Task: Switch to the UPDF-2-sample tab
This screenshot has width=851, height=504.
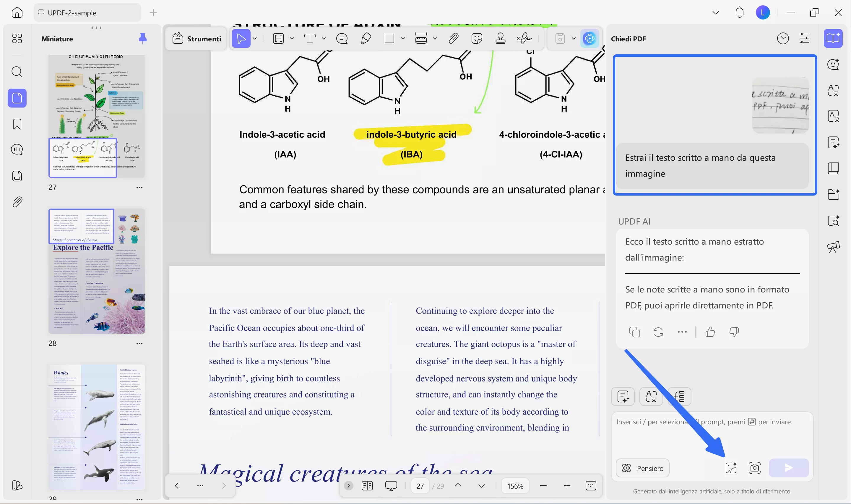Action: pyautogui.click(x=87, y=13)
